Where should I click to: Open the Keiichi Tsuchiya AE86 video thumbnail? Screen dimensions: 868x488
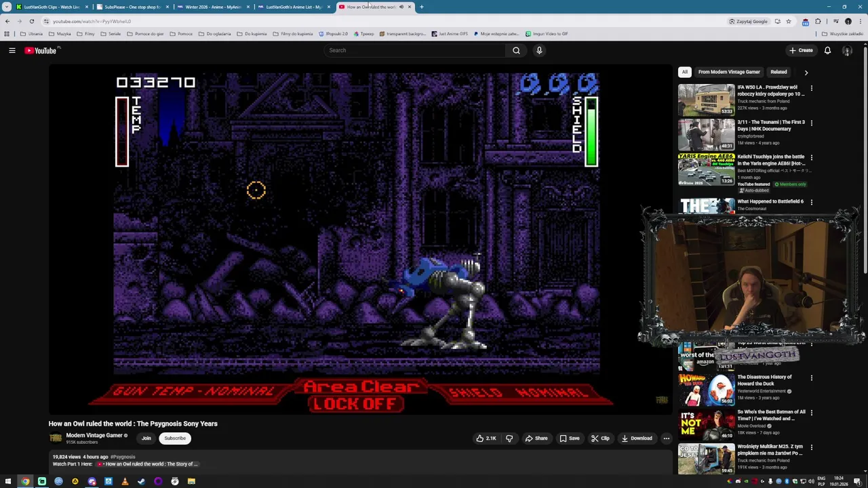pos(706,169)
